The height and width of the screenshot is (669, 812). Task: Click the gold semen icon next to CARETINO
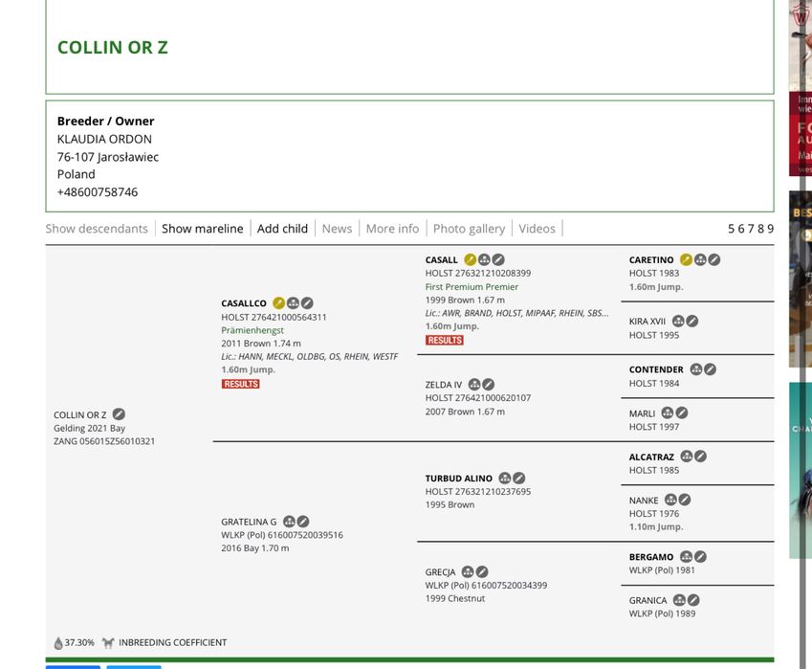[x=686, y=259]
